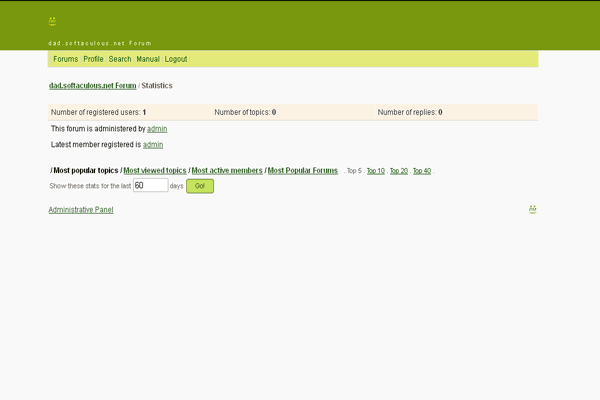Open the Profile menu item
This screenshot has height=400, width=600.
click(93, 60)
